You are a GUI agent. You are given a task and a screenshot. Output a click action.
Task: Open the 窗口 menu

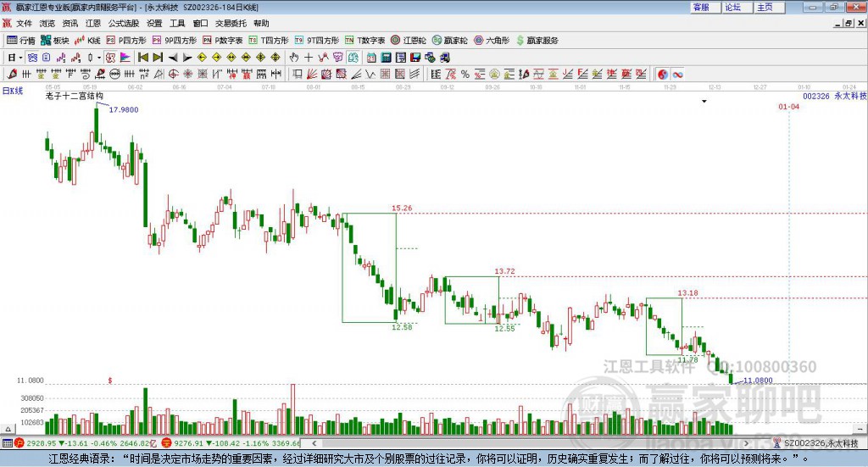[200, 23]
